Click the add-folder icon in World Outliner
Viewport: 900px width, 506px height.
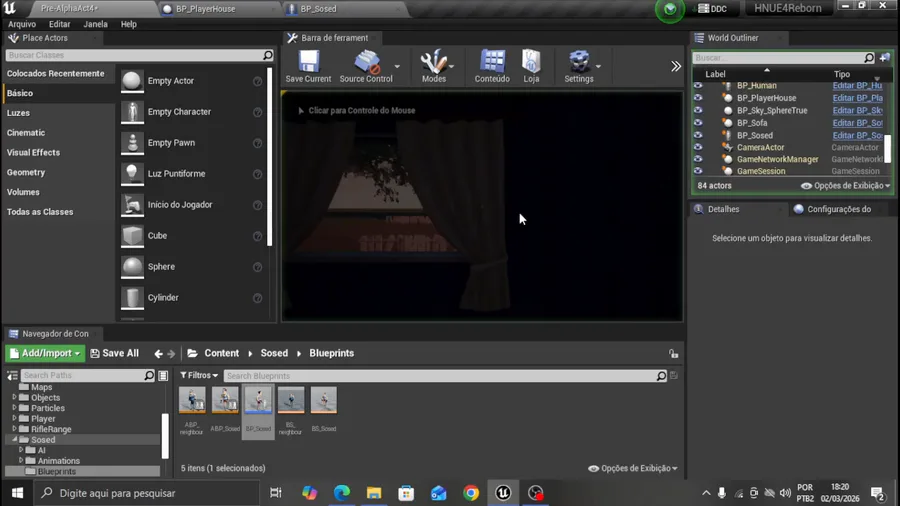885,57
